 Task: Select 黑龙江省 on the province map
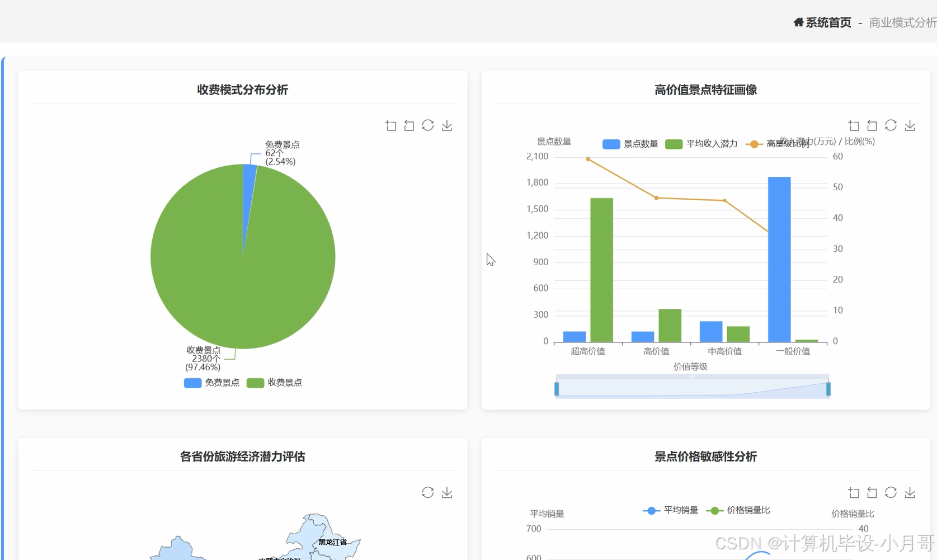[332, 542]
